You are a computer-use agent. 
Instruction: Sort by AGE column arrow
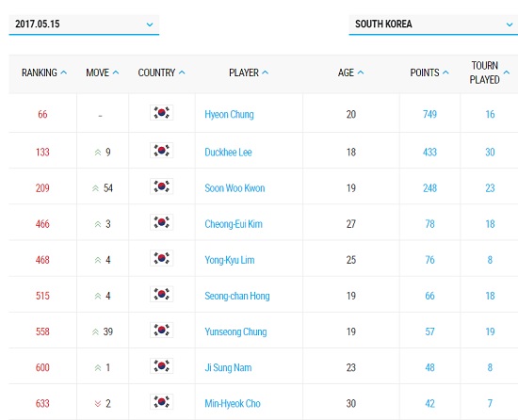pos(361,73)
